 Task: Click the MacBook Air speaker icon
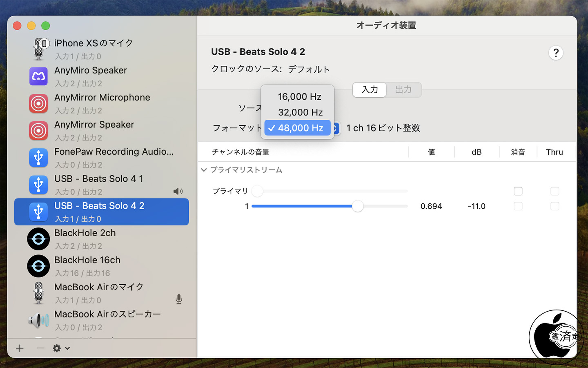tap(39, 321)
